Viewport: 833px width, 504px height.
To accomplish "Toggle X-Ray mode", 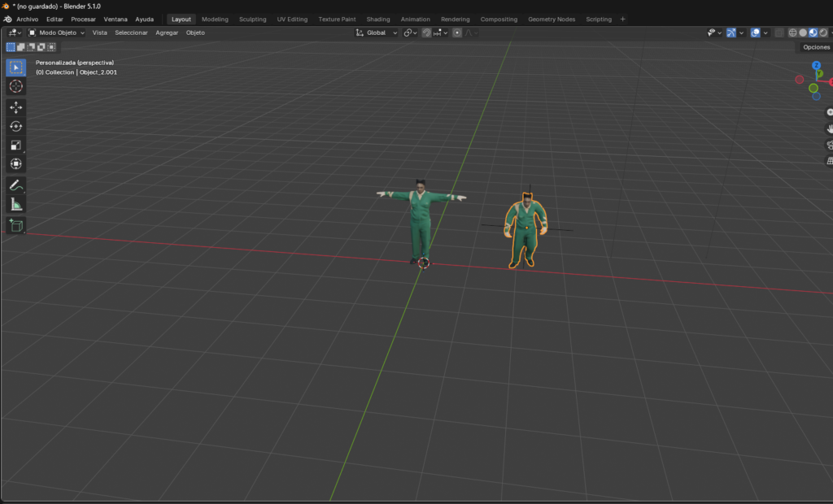I will click(x=779, y=33).
